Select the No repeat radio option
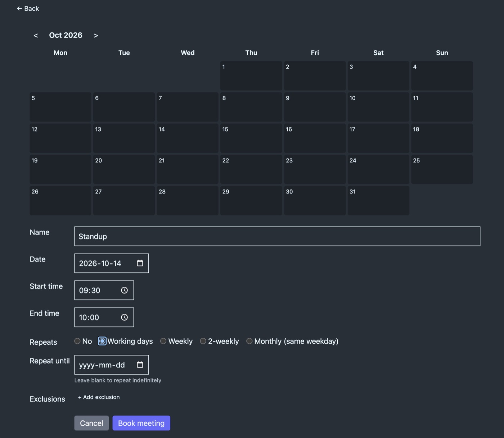This screenshot has width=504, height=438. point(77,341)
